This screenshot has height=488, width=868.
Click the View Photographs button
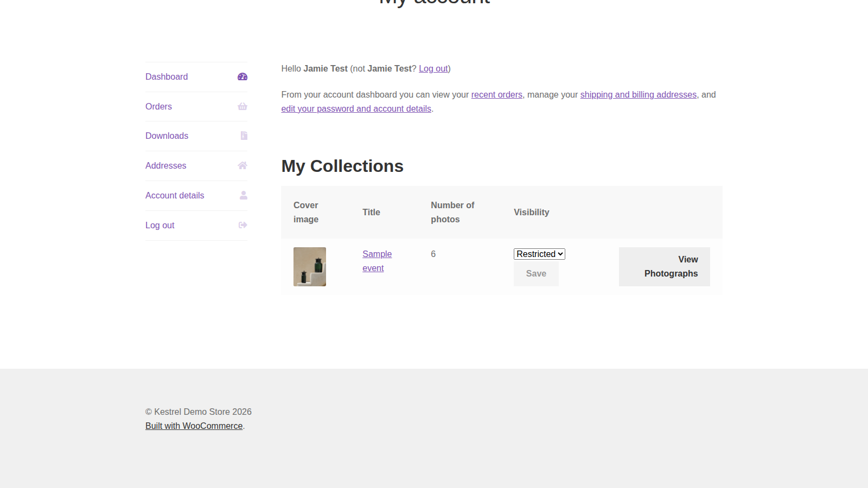(664, 267)
